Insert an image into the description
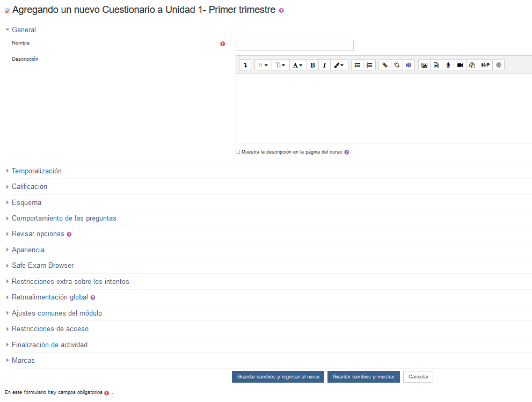The image size is (532, 402). point(424,65)
